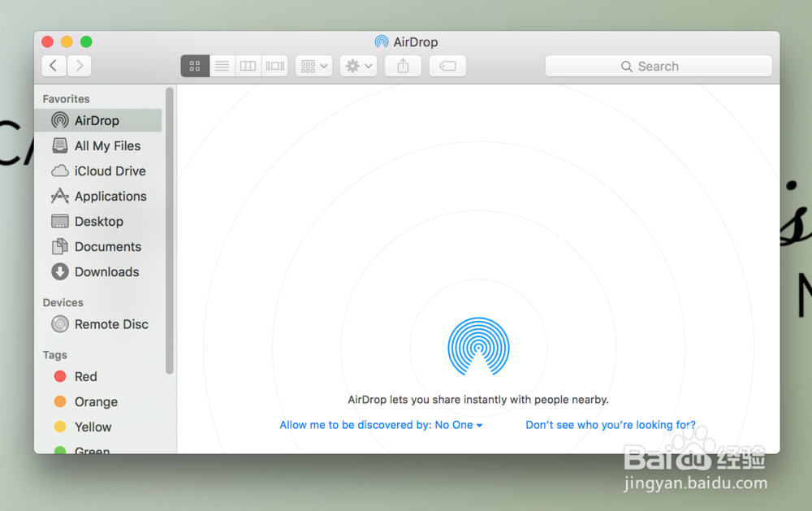Viewport: 812px width, 511px height.
Task: Switch to list view
Action: tap(222, 66)
